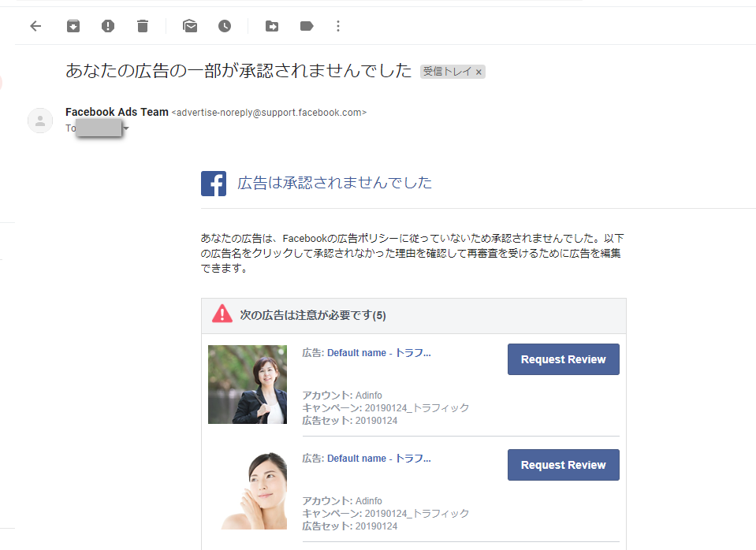Report this email as spam

(x=108, y=26)
